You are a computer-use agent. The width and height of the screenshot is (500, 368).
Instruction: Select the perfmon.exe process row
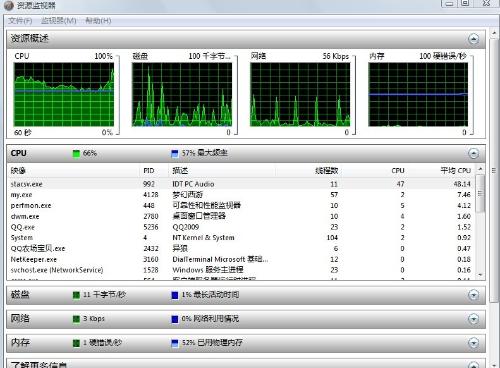pos(241,205)
